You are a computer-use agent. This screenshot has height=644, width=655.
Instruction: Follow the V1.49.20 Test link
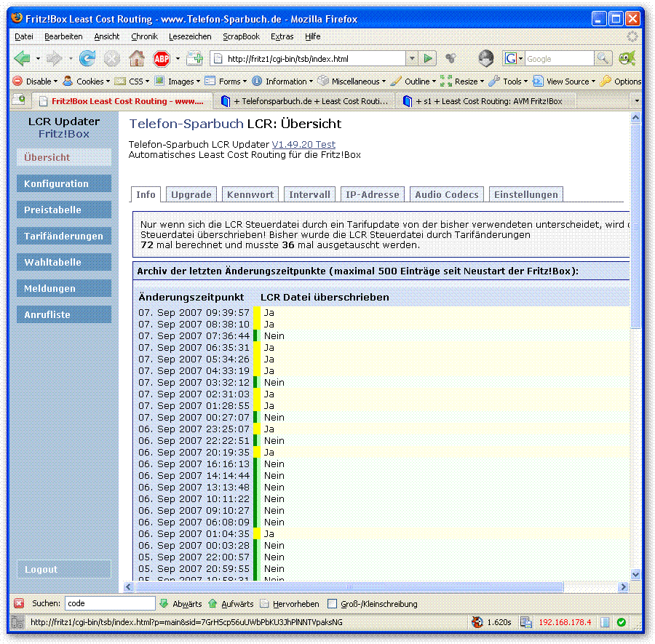303,145
